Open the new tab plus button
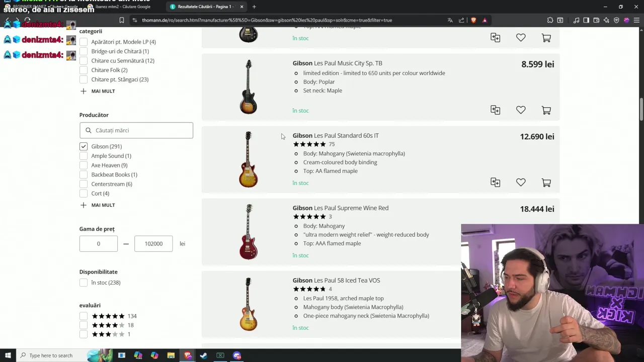 254,7
